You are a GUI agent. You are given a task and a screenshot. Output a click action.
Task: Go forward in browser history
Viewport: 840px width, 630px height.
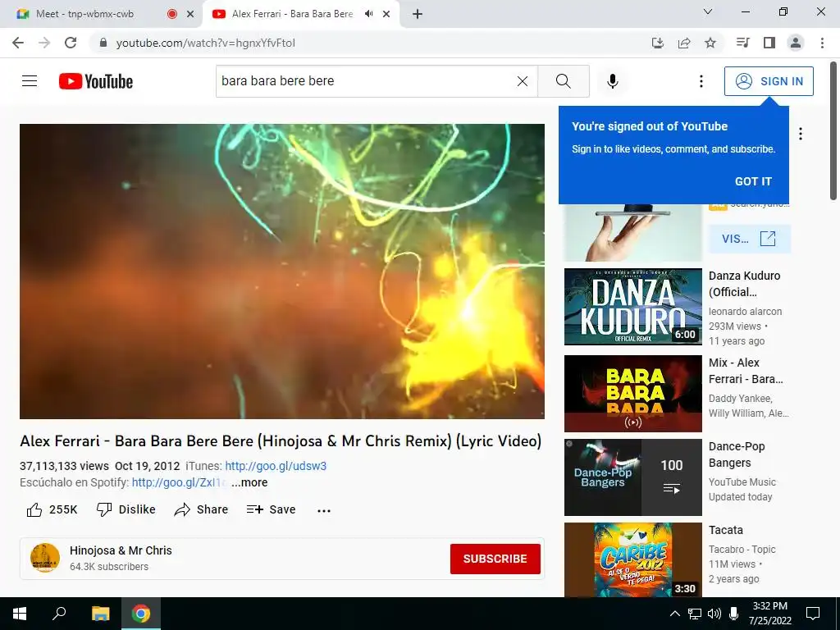pos(44,43)
